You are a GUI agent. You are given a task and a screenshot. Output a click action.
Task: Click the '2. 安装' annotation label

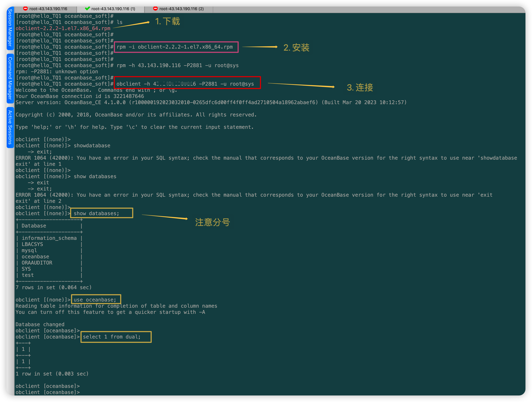(x=296, y=48)
